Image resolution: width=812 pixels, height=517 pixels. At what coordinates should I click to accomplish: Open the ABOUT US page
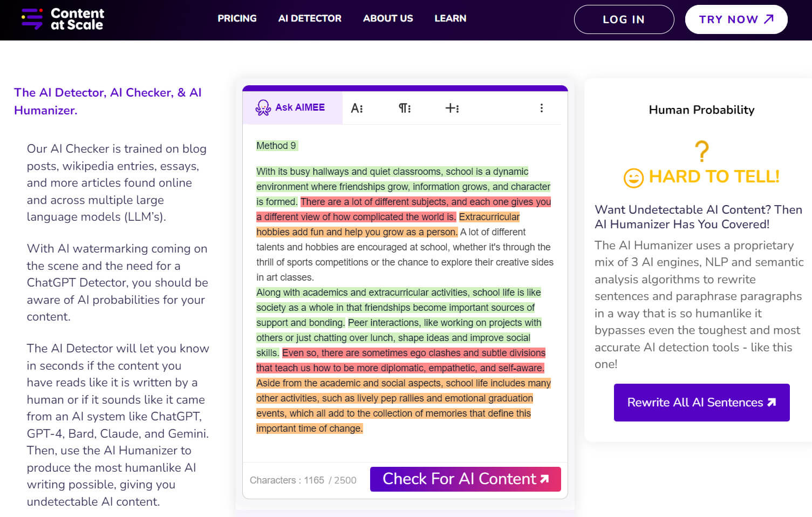click(x=388, y=18)
